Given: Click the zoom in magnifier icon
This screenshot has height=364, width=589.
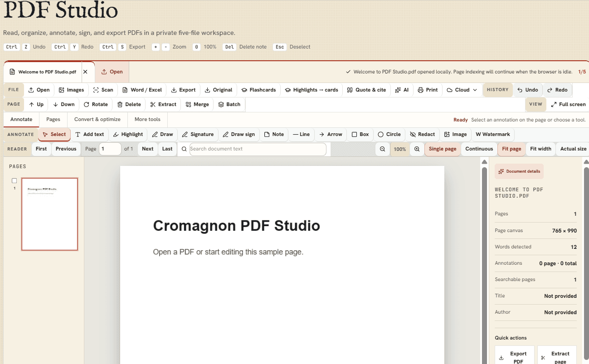Looking at the screenshot, I should click(417, 149).
